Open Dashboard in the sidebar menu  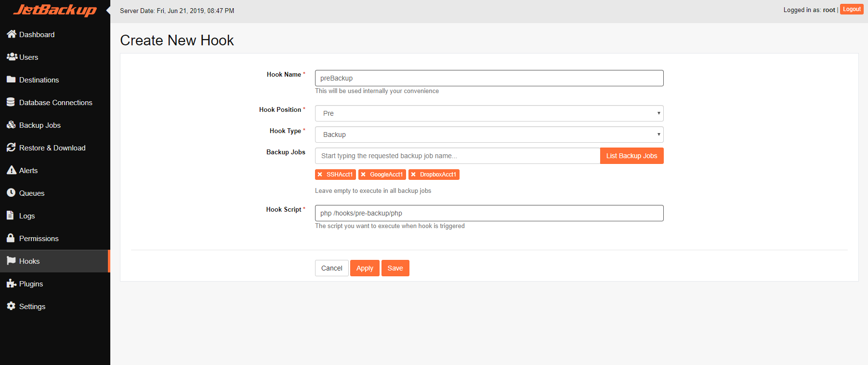(x=55, y=34)
